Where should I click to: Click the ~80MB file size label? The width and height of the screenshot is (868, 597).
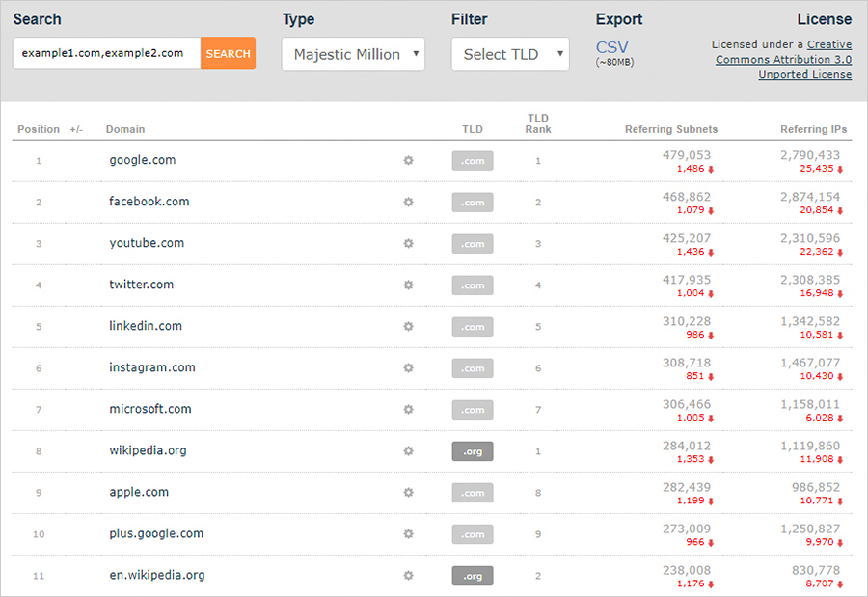(614, 62)
